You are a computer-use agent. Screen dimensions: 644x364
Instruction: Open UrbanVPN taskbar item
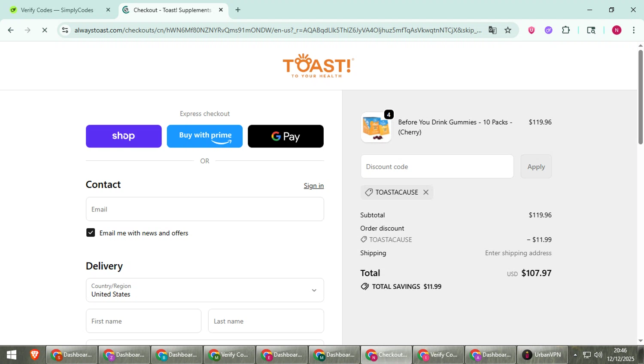point(542,355)
